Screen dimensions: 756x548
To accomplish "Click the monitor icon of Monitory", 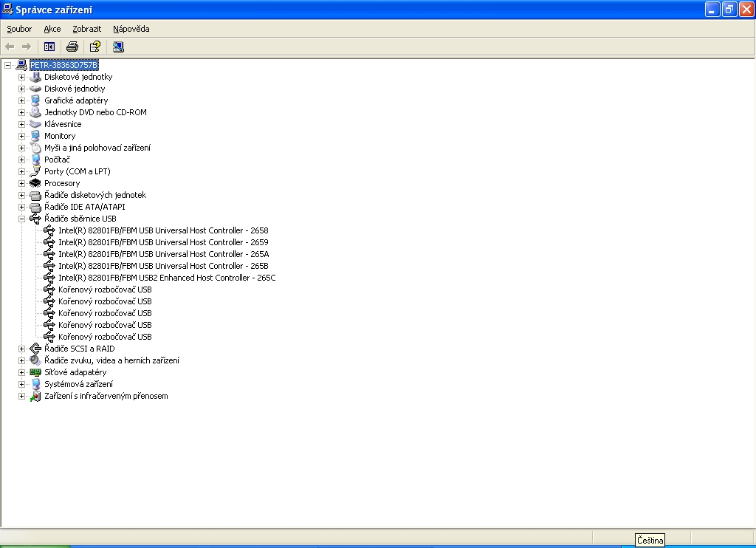I will pyautogui.click(x=35, y=136).
